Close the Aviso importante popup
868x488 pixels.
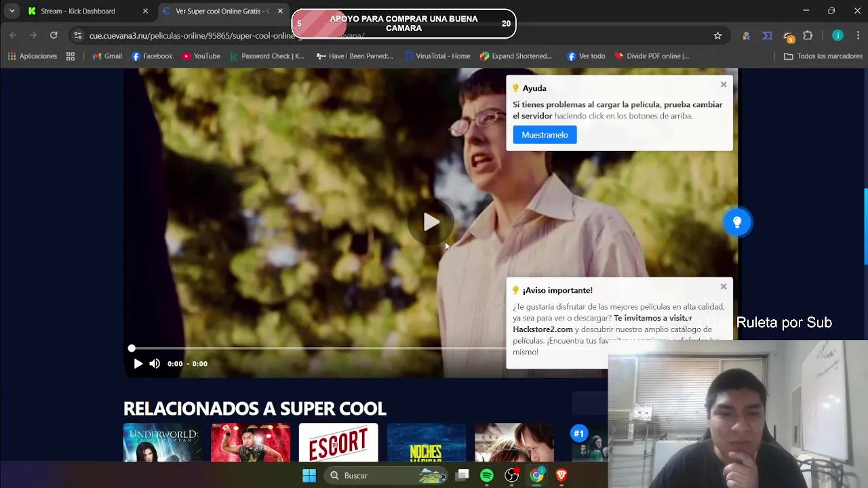[x=724, y=287]
